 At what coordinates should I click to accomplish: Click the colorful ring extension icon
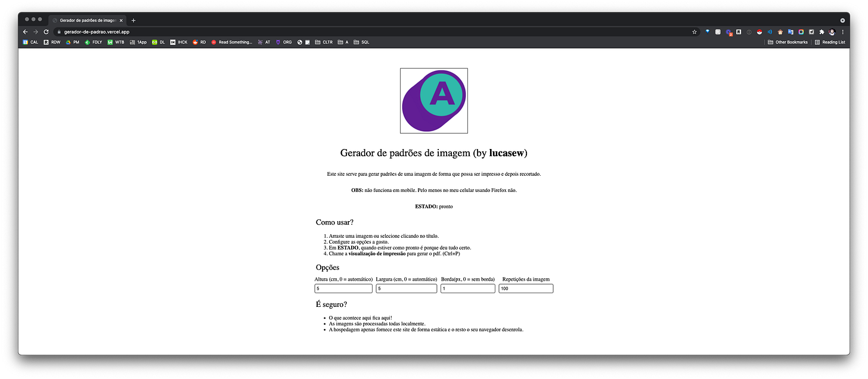click(x=801, y=32)
